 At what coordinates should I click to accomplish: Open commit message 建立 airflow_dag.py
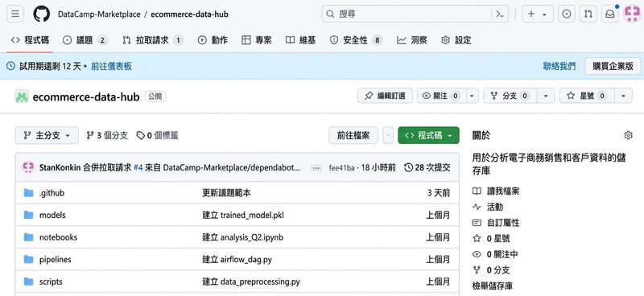[237, 260]
